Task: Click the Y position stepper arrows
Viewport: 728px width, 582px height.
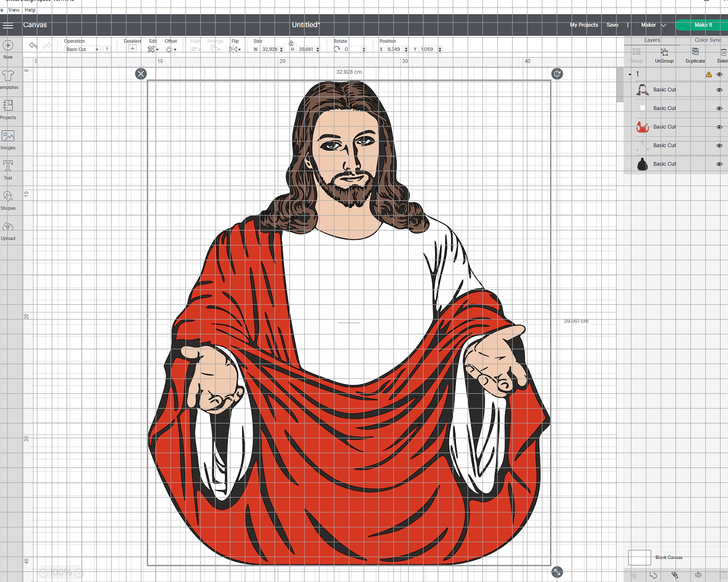Action: (440, 49)
